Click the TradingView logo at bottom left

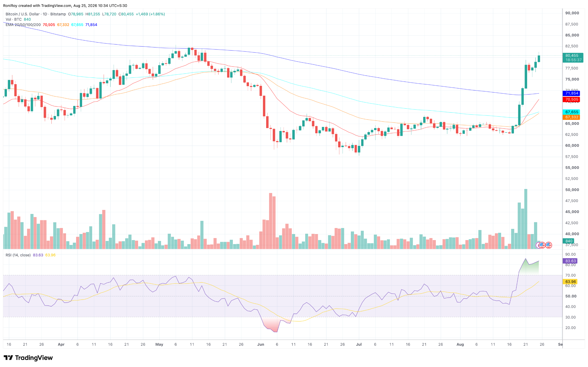(x=28, y=358)
